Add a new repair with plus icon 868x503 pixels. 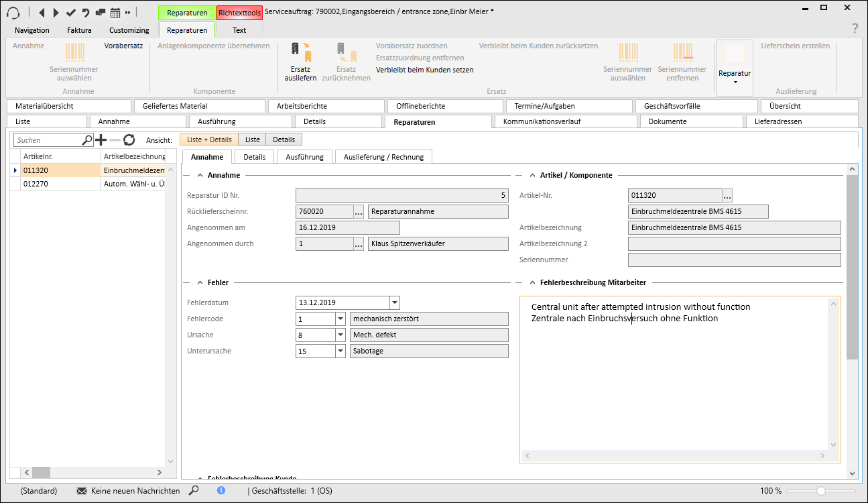tap(101, 139)
